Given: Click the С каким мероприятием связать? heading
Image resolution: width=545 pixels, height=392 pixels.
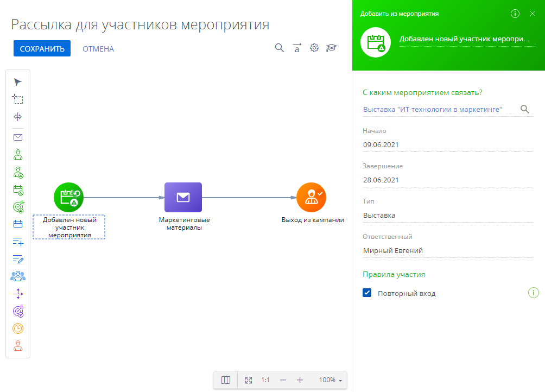Looking at the screenshot, I should pyautogui.click(x=422, y=92).
